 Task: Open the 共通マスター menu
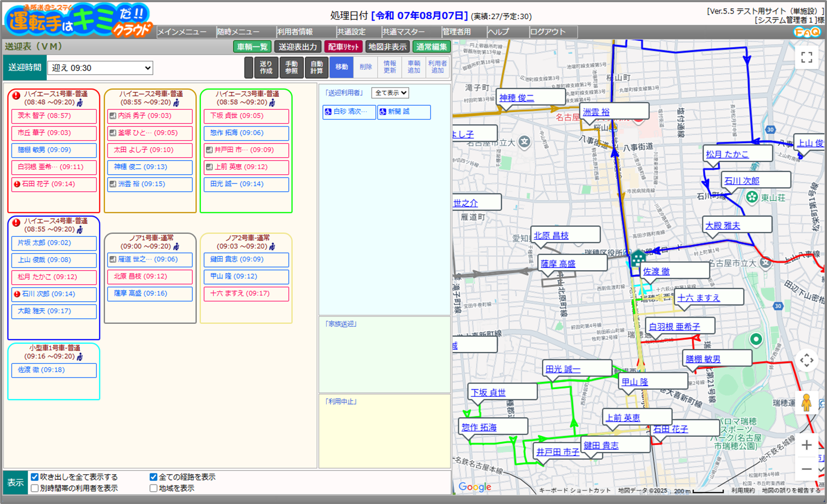[x=403, y=32]
